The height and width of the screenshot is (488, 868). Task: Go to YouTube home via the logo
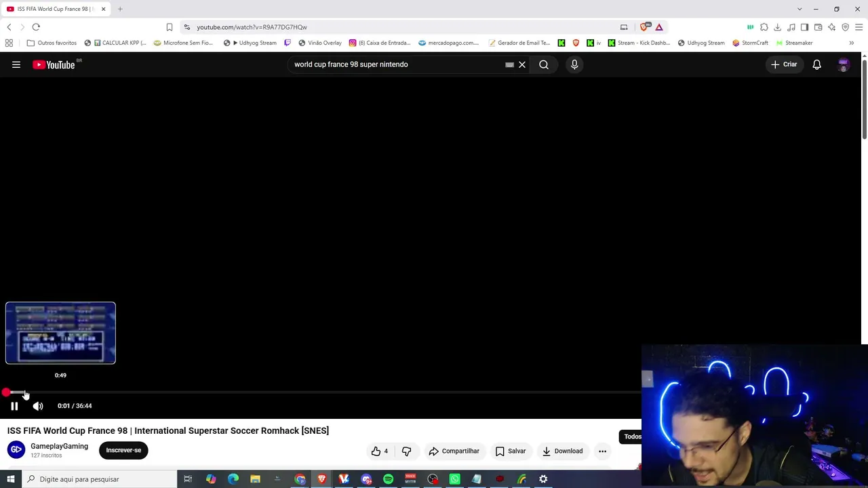[x=54, y=64]
